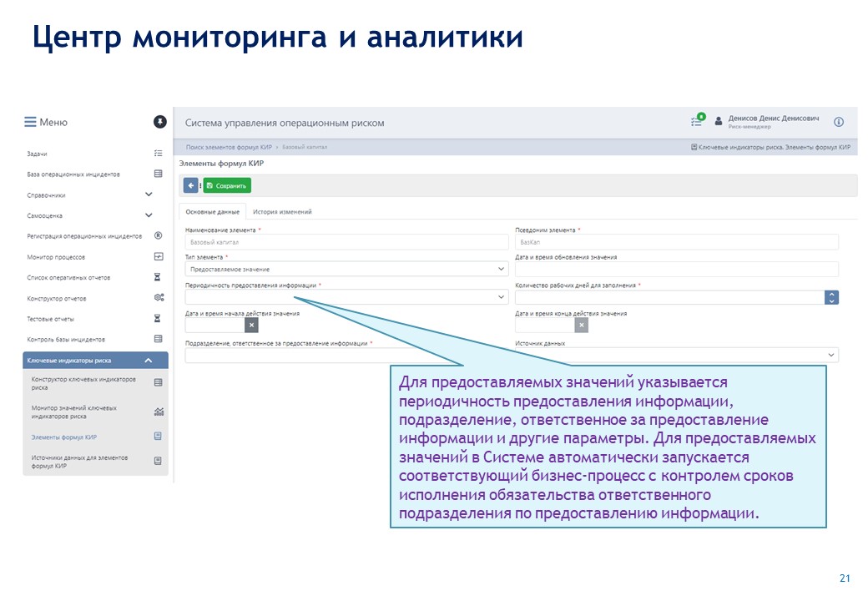This screenshot has height=601, width=868.
Task: Open Источник данных dropdown
Action: [x=677, y=355]
